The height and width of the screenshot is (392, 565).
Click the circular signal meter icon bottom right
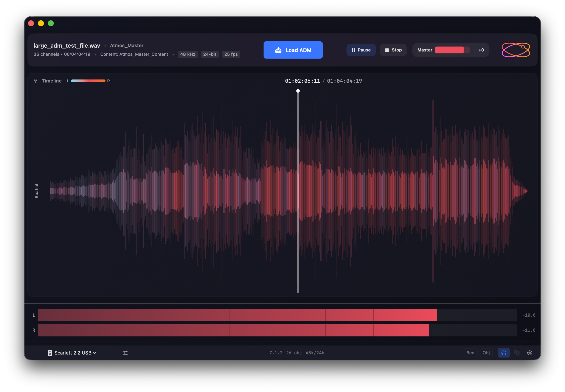[530, 353]
